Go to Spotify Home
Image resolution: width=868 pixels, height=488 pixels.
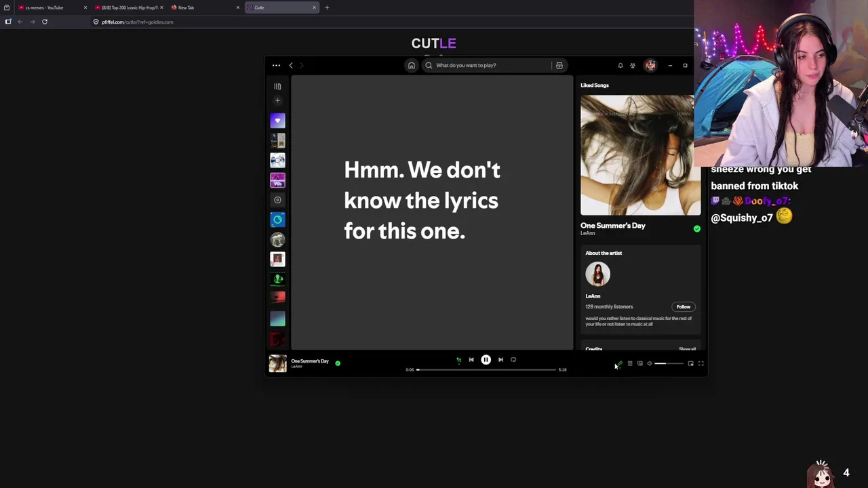point(411,65)
